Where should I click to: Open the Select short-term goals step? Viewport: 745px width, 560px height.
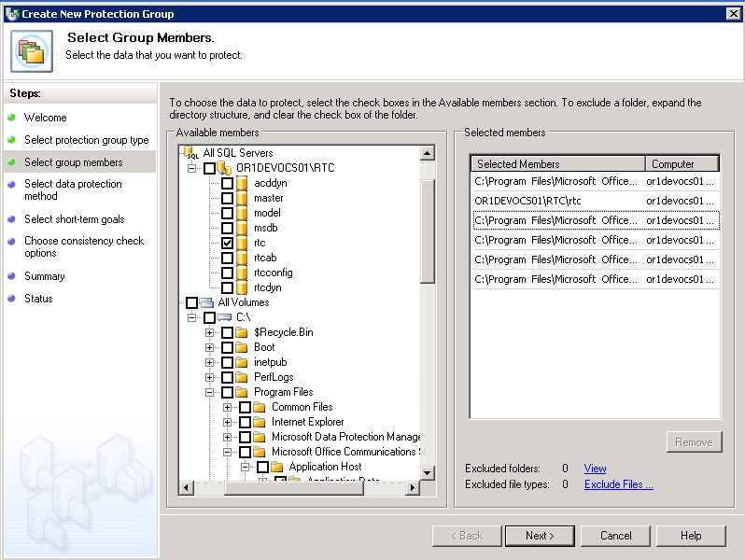75,219
